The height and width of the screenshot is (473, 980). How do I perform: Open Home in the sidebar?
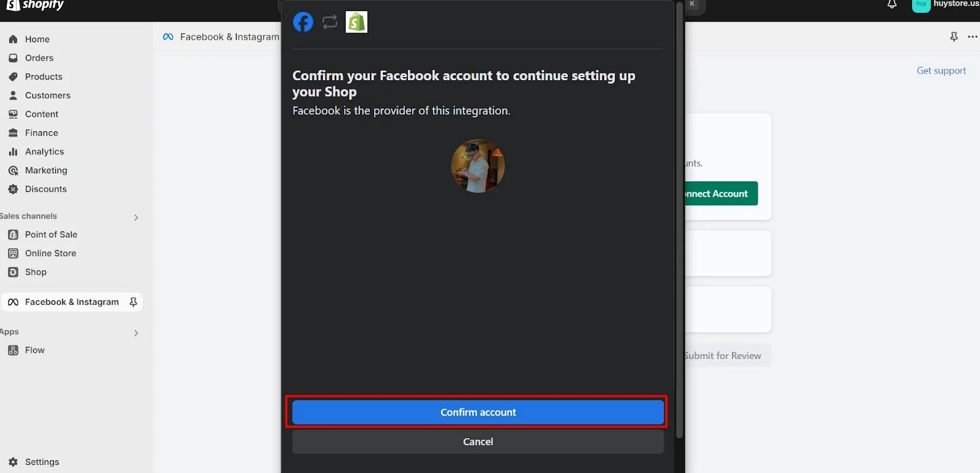click(x=37, y=39)
